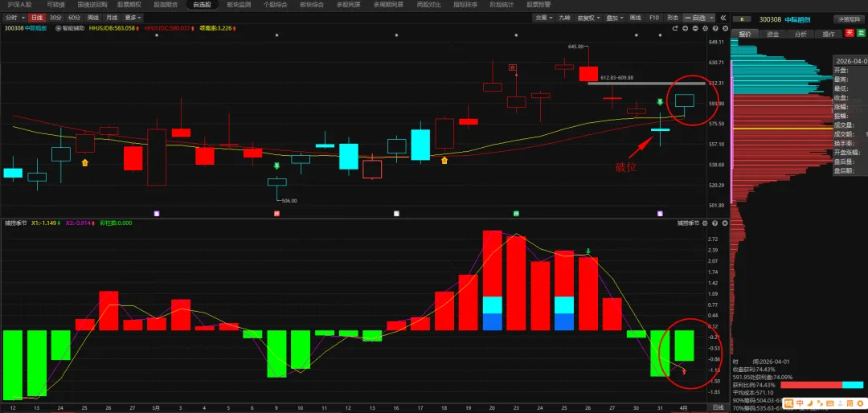Select the 周线 period

click(x=93, y=18)
